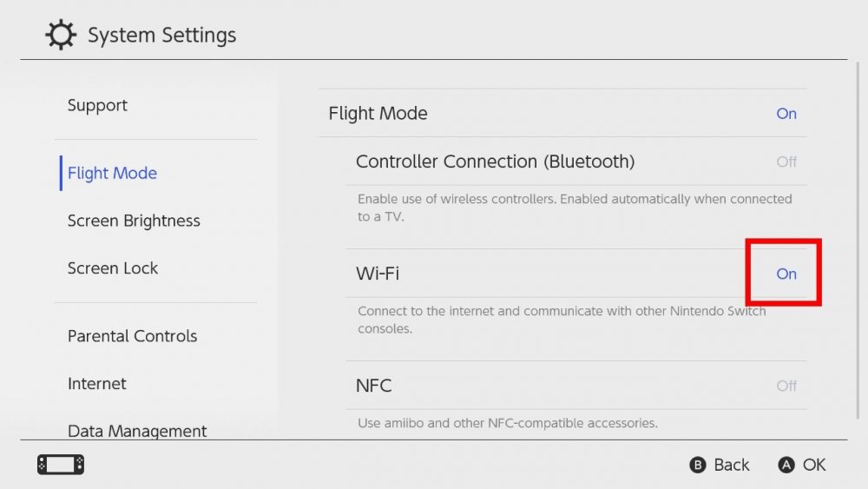Click the handheld console icon at bottom left
The image size is (868, 489).
click(61, 465)
